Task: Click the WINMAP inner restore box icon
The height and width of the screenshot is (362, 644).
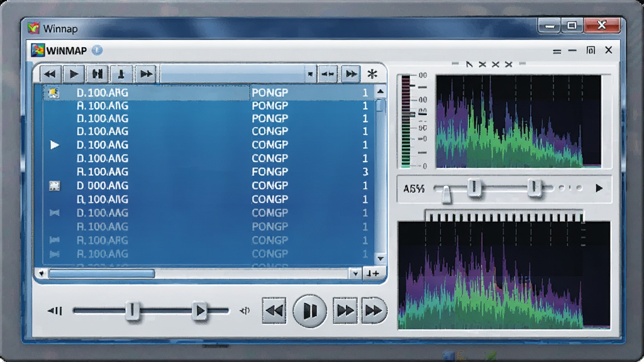Action: pyautogui.click(x=591, y=50)
